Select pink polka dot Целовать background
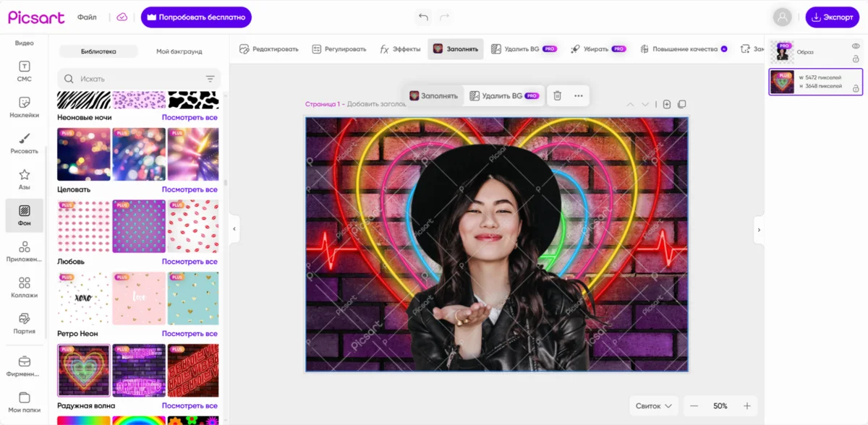This screenshot has width=868, height=425. pos(84,226)
